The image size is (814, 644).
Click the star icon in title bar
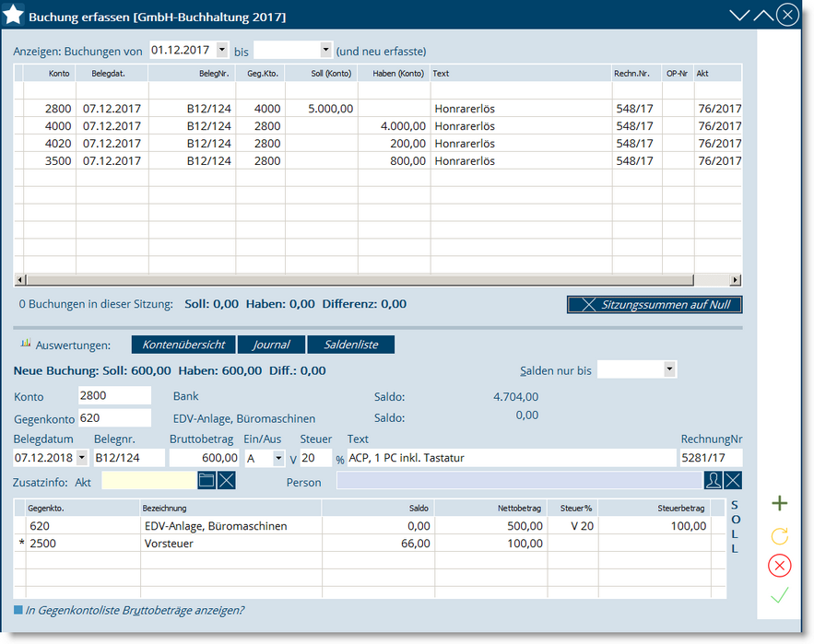[14, 16]
